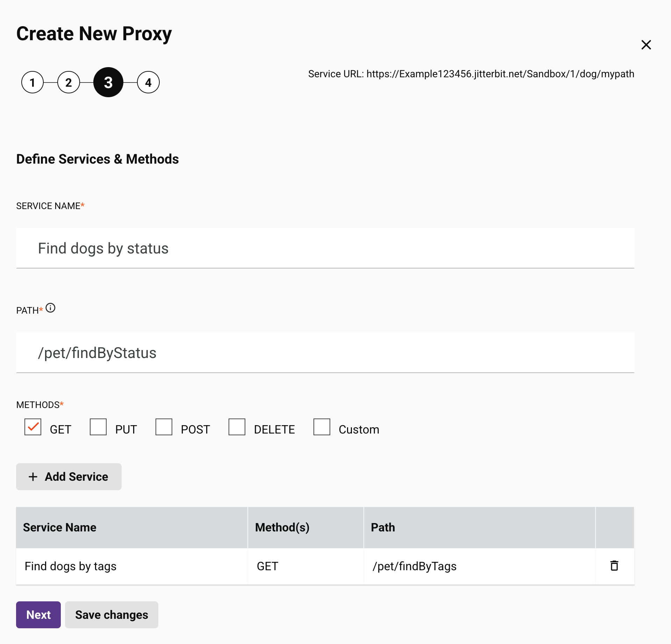671x644 pixels.
Task: Select wizard step 1 circle
Action: 33,82
